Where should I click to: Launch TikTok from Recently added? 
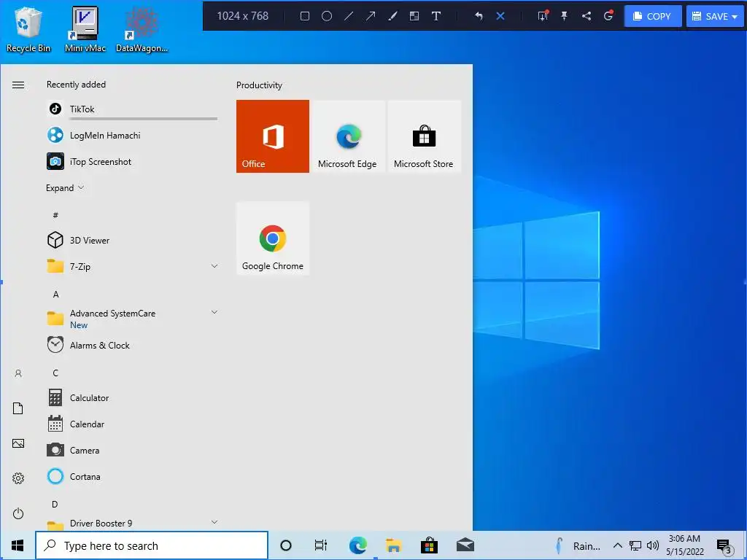[x=132, y=109]
